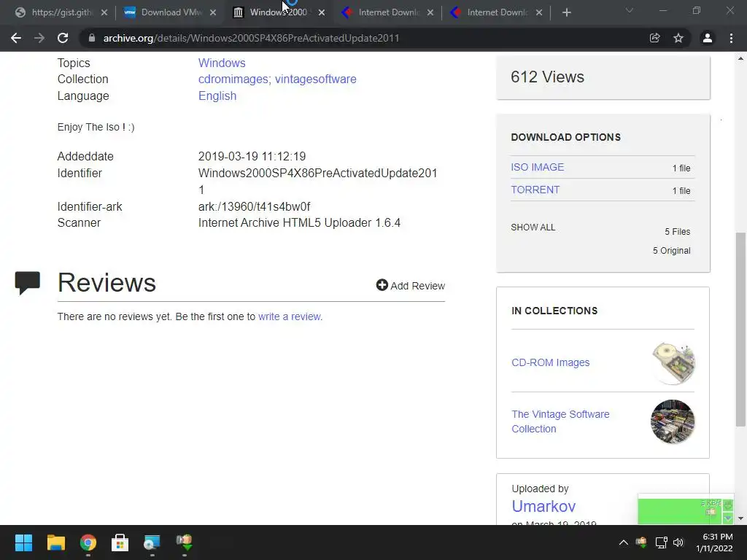Close the Windows 2000 tab
Screen dimensions: 747x560
[x=322, y=12]
